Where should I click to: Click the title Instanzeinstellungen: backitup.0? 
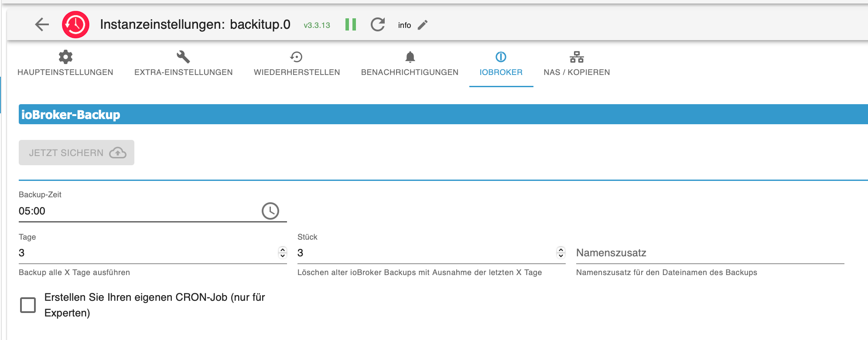click(x=195, y=24)
